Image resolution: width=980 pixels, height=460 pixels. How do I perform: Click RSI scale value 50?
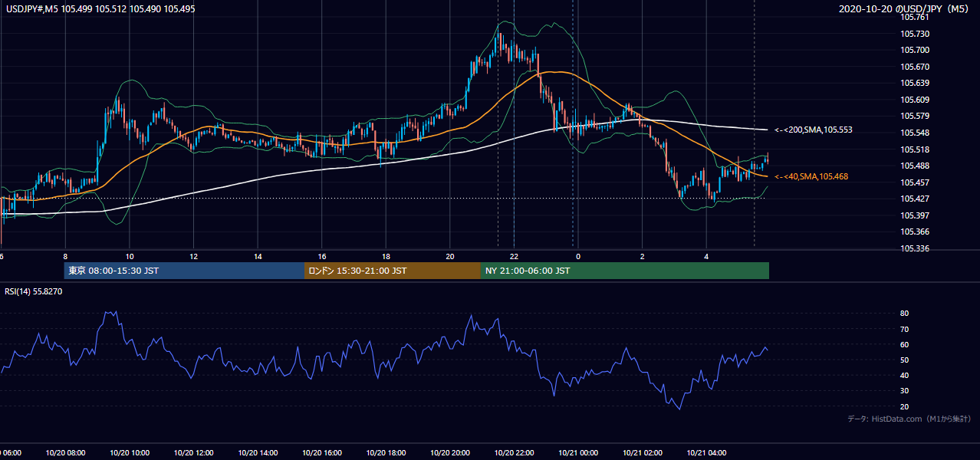pos(905,360)
